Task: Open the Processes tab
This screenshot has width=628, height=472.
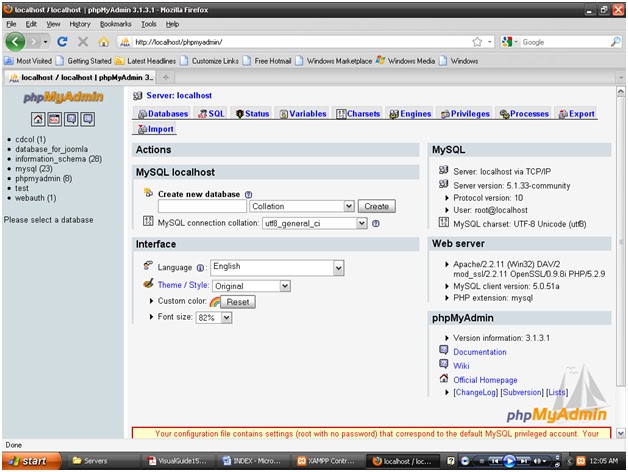Action: click(524, 114)
